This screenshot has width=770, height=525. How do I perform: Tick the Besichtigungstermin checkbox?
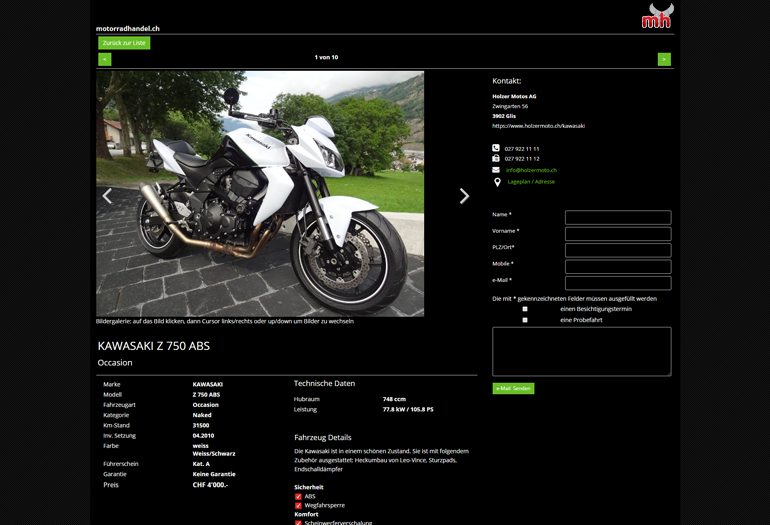click(525, 309)
